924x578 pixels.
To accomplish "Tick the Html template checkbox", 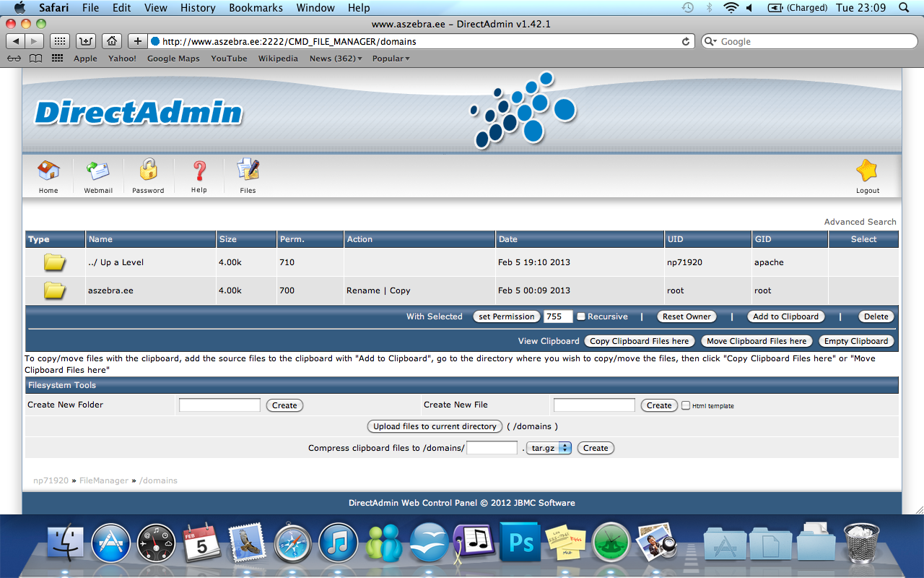I will coord(686,405).
